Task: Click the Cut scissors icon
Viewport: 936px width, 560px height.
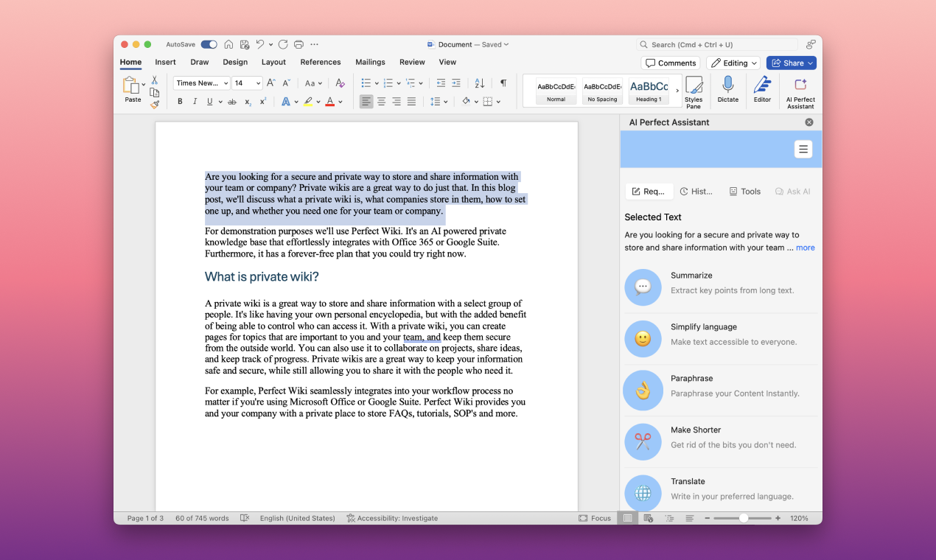Action: point(155,80)
